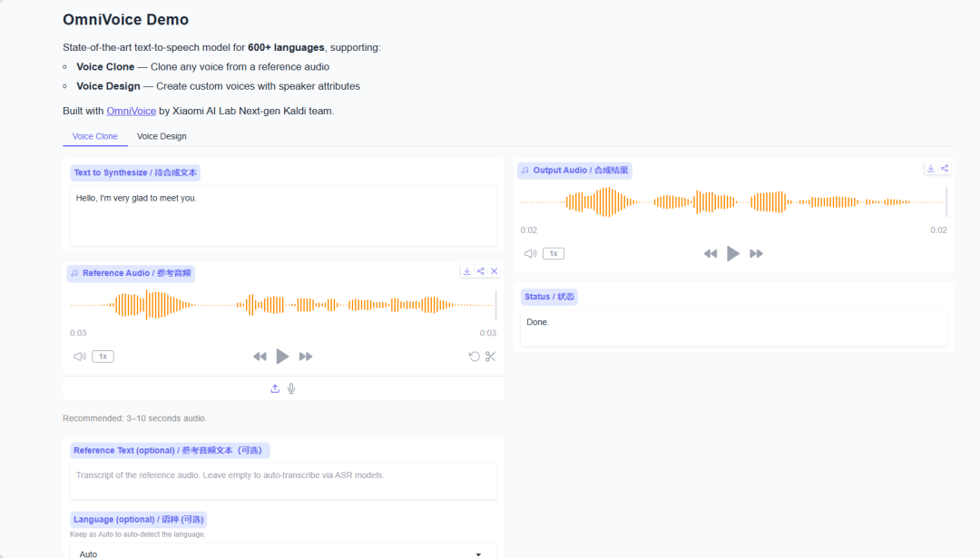Seek within the Reference Audio waveform

point(283,305)
